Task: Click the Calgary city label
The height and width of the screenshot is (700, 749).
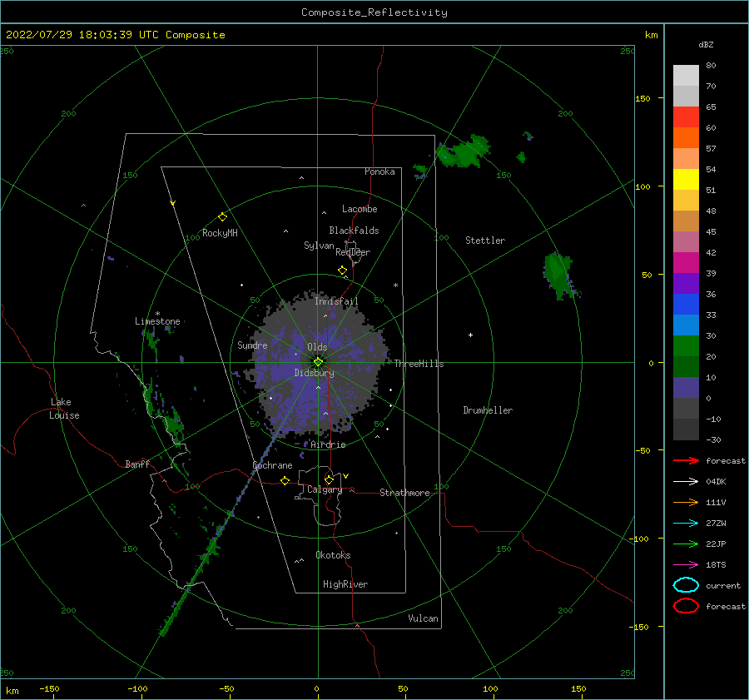Action: pyautogui.click(x=325, y=489)
